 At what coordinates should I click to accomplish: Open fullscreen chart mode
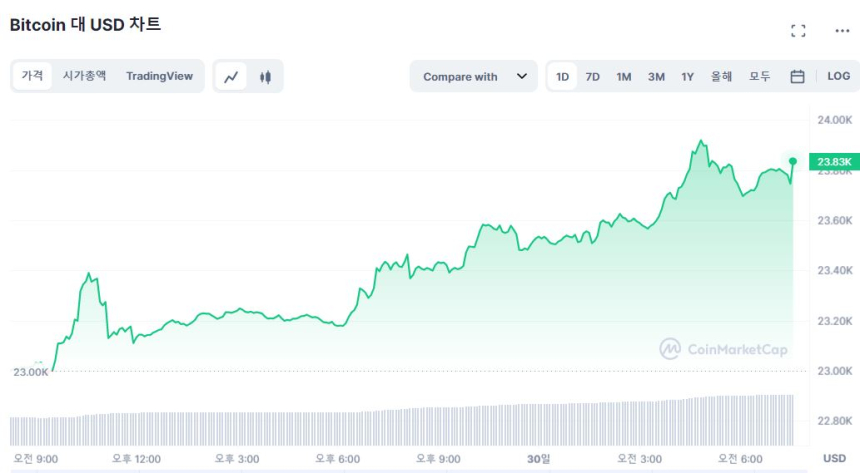click(797, 31)
